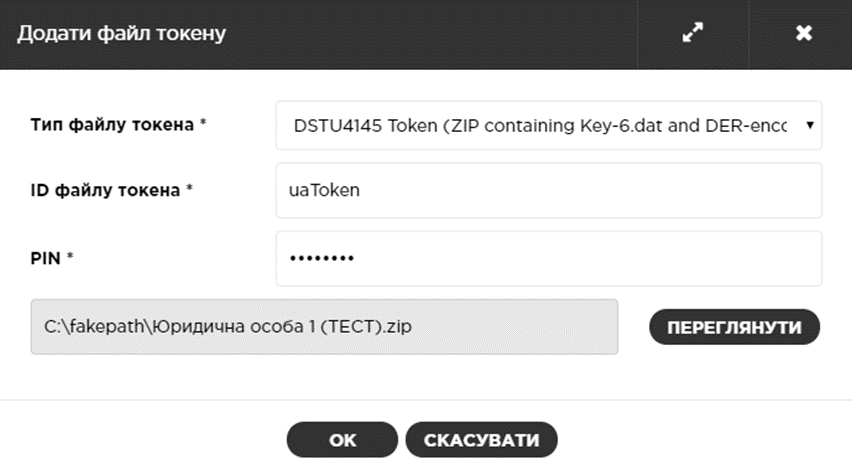Click the 'Тип файлу токена' label
852x471 pixels.
point(110,125)
